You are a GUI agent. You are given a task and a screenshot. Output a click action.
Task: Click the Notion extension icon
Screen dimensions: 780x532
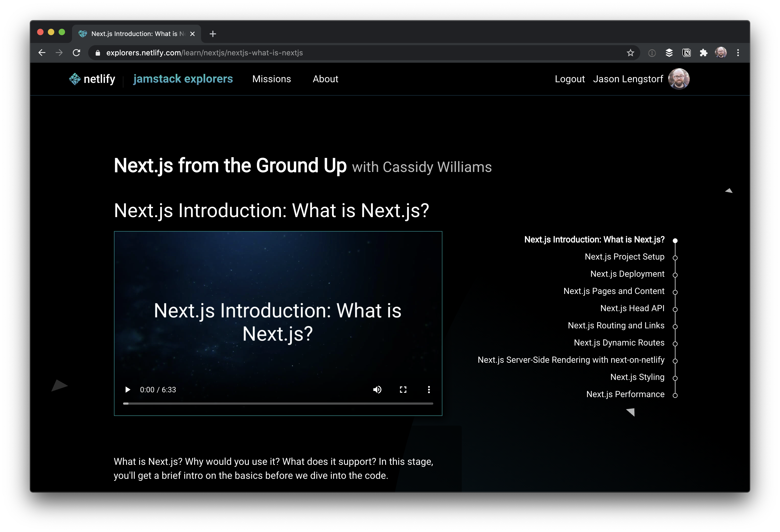[686, 53]
